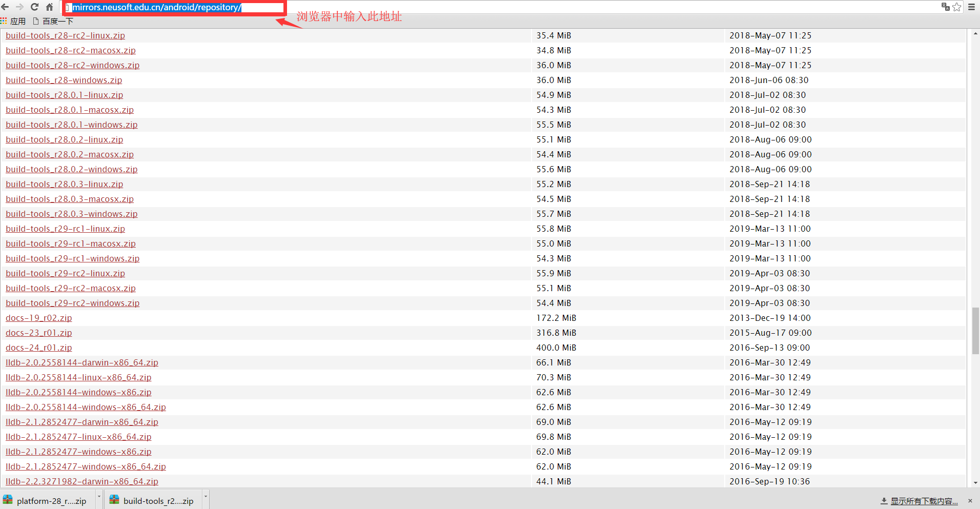
Task: Download build-tools_r29-rc1-linux.zip
Action: [x=65, y=229]
